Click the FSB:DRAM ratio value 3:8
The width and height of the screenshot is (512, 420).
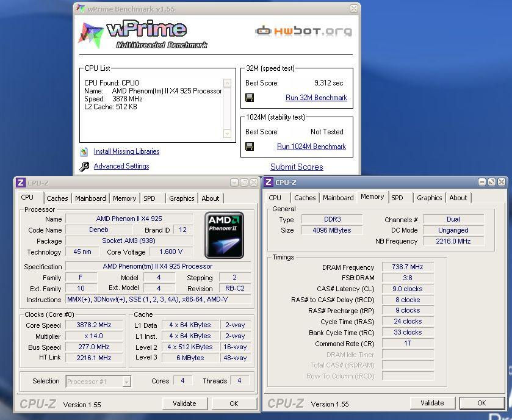(x=408, y=278)
